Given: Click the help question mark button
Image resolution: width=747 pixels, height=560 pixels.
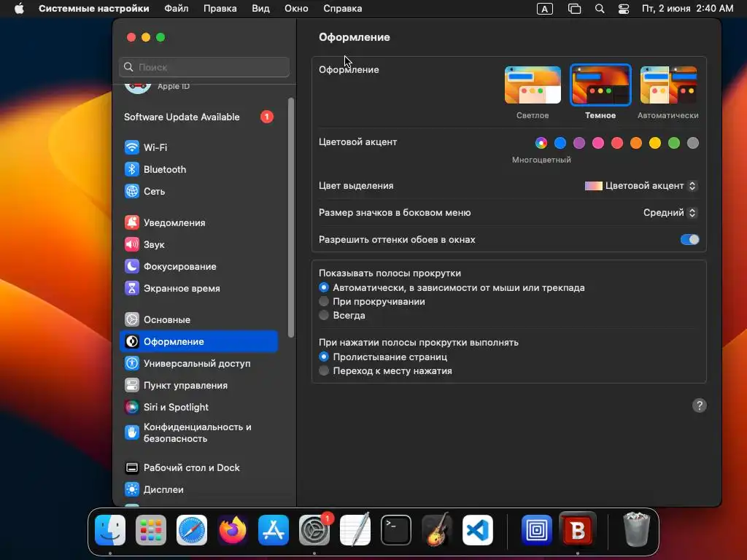Looking at the screenshot, I should coord(699,405).
